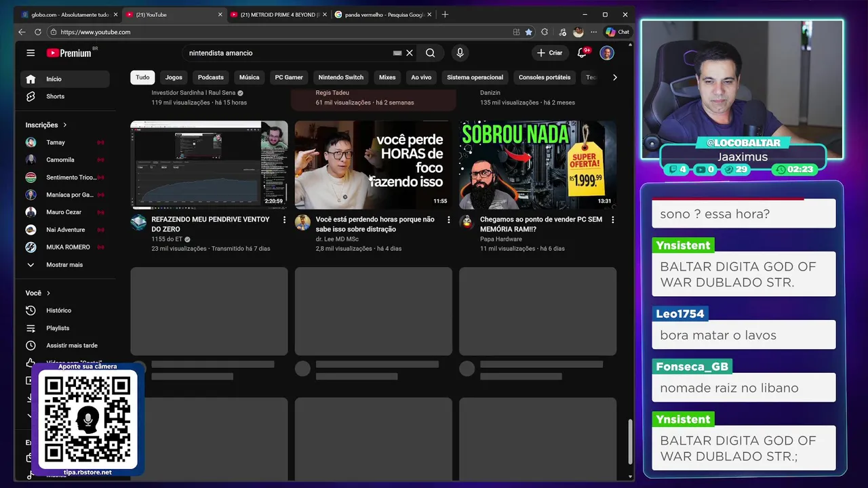Click the Criar button
Image resolution: width=868 pixels, height=488 pixels.
(550, 53)
